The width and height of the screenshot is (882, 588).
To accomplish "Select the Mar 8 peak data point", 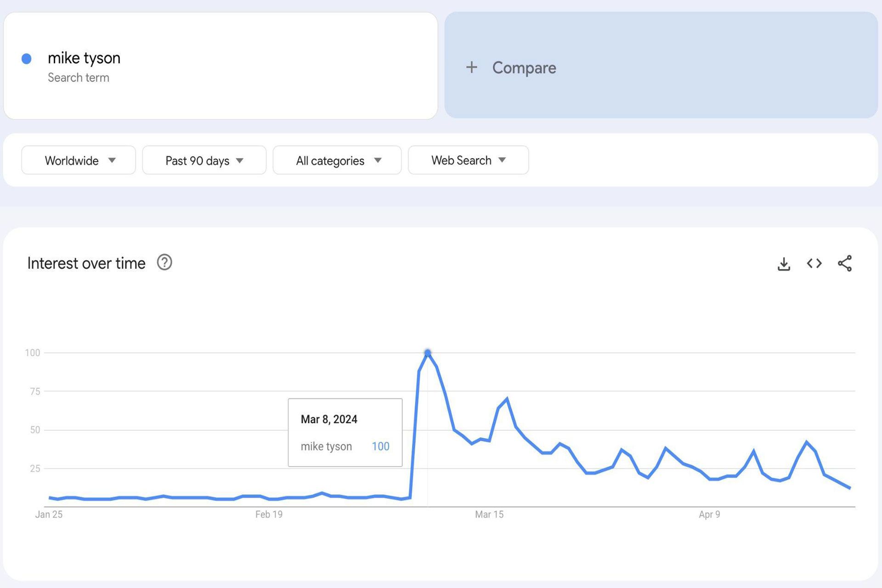I will tap(428, 353).
